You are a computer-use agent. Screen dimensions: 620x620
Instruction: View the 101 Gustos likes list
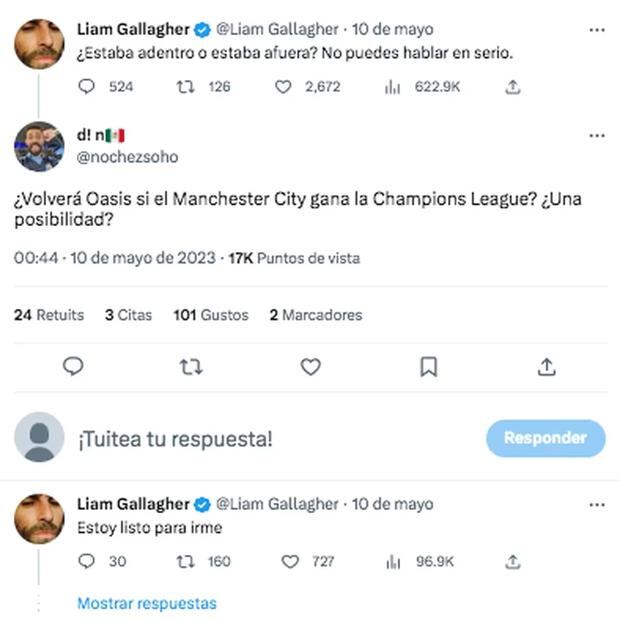[210, 315]
